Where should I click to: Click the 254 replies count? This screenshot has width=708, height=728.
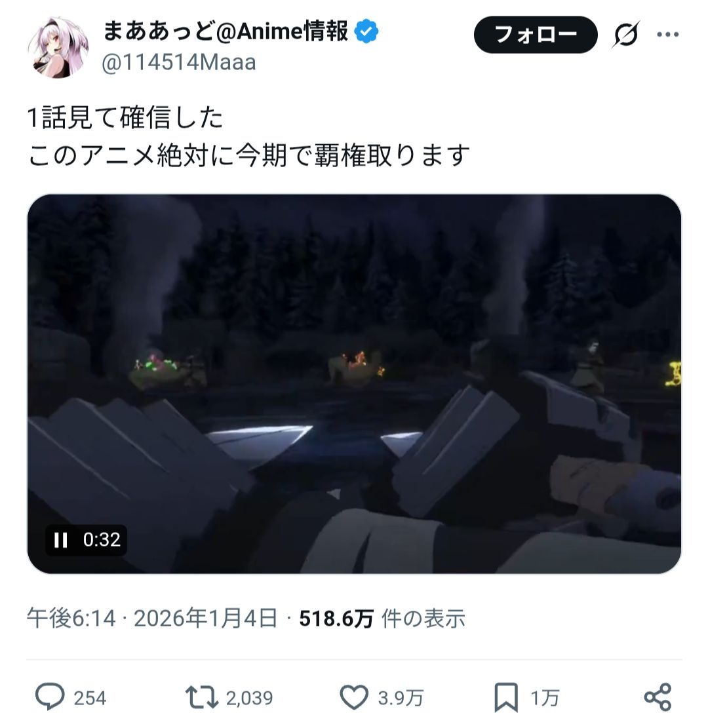point(90,698)
